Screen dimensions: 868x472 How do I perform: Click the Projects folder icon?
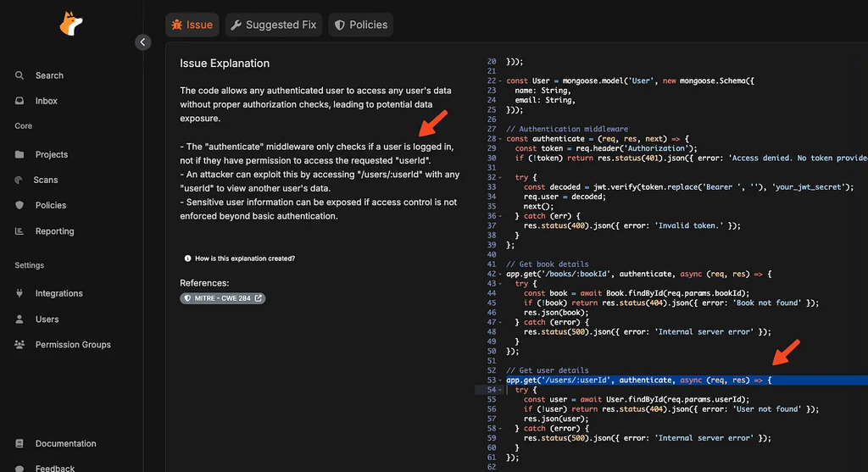(x=19, y=154)
